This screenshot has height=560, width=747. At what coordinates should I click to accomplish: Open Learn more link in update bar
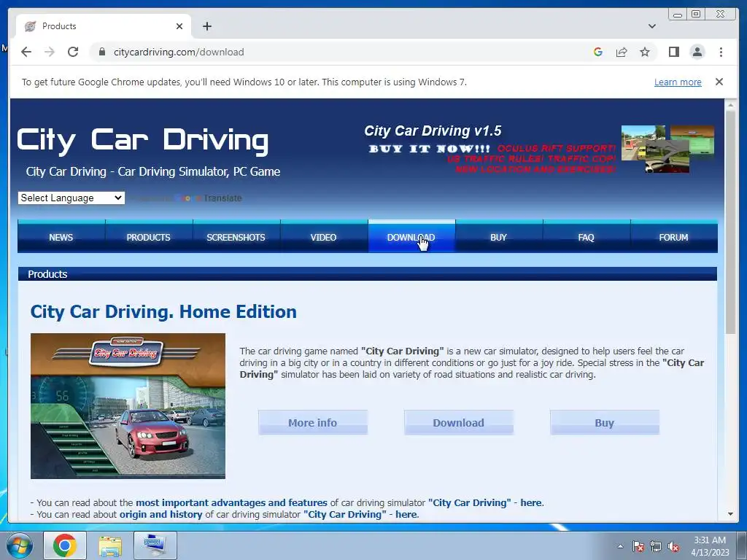(678, 82)
